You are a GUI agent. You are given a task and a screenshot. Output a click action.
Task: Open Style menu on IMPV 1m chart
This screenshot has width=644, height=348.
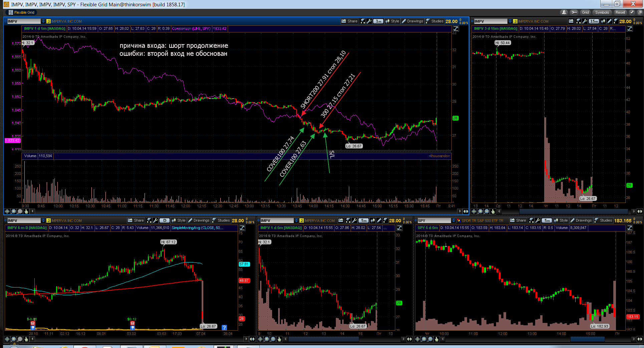pos(392,21)
